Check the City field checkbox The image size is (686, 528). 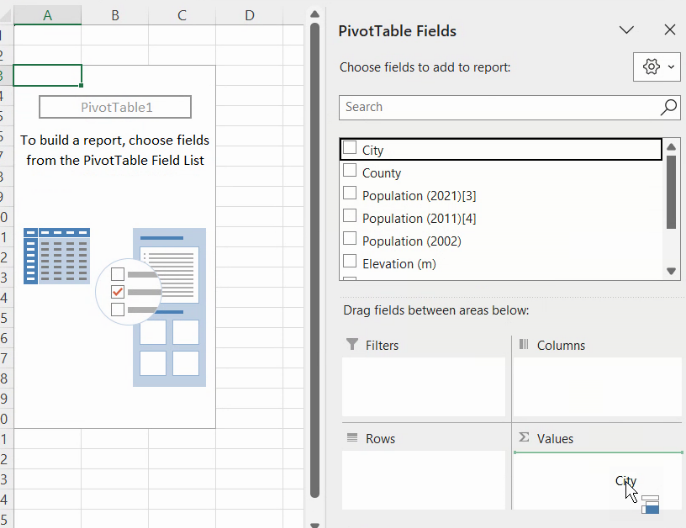click(350, 148)
